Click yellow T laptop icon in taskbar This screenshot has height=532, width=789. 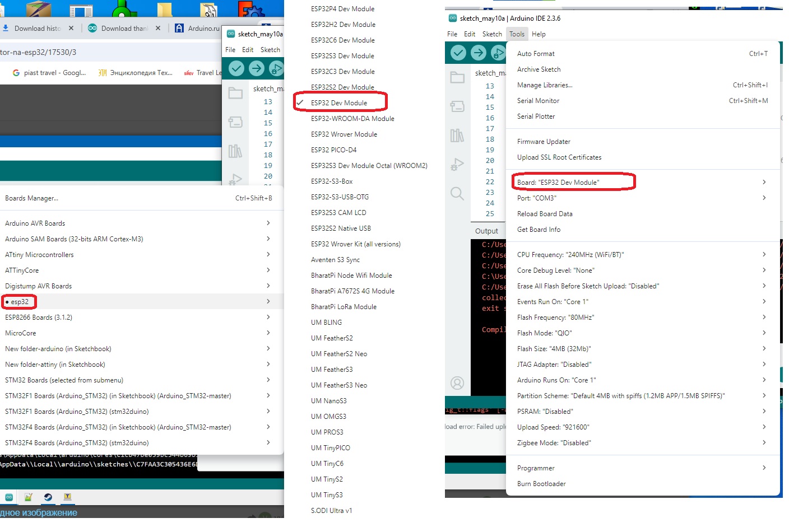pyautogui.click(x=68, y=497)
